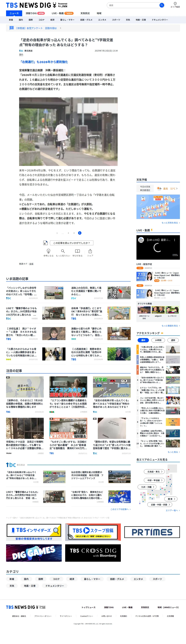The image size is (186, 644).
Task: Open the 7.13 昼のニュース live thumbnail
Action: click(145, 276)
